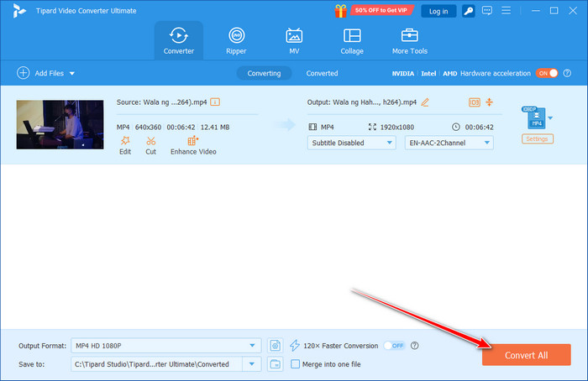
Task: Switch to the Converted tab
Action: click(x=322, y=73)
